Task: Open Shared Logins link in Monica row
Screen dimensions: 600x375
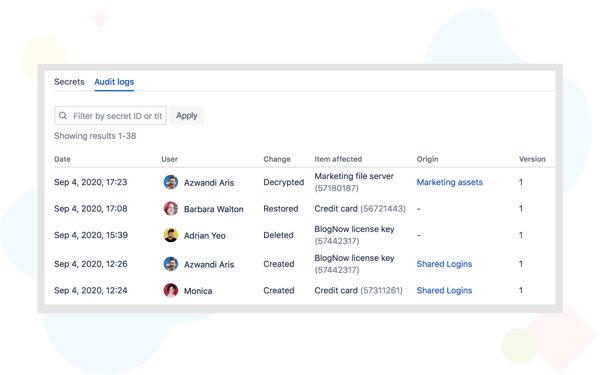Action: tap(444, 290)
